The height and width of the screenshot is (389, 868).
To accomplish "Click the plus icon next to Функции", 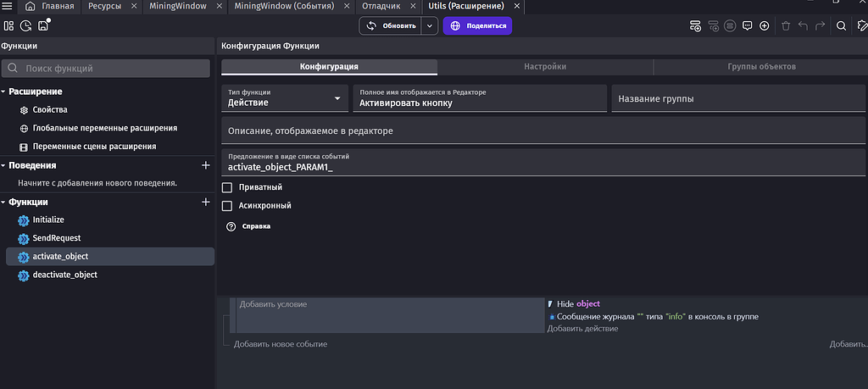I will [x=205, y=202].
